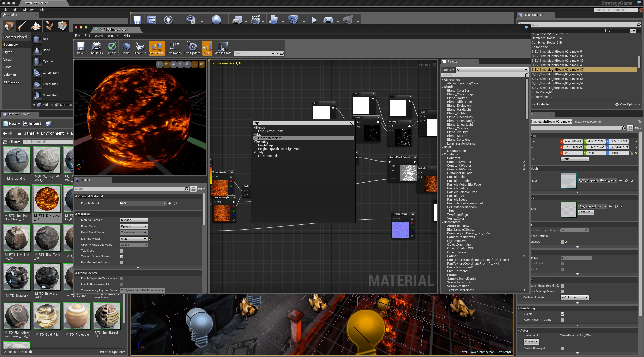The width and height of the screenshot is (644, 357).
Task: Toggle Use Material Attributes checkbox
Action: point(122,262)
